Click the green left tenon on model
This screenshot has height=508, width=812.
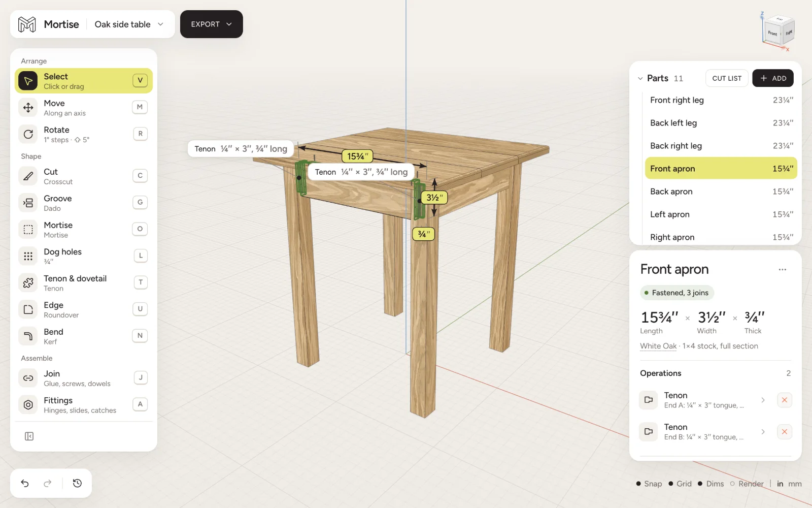301,178
